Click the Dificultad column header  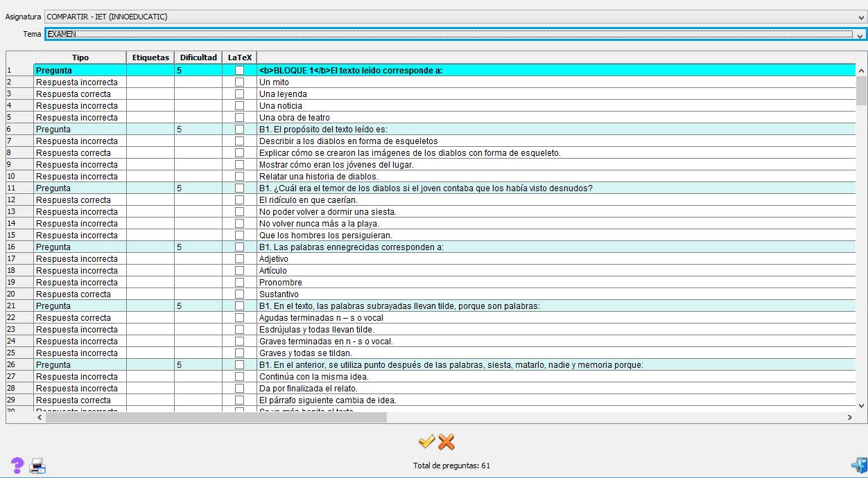coord(198,57)
